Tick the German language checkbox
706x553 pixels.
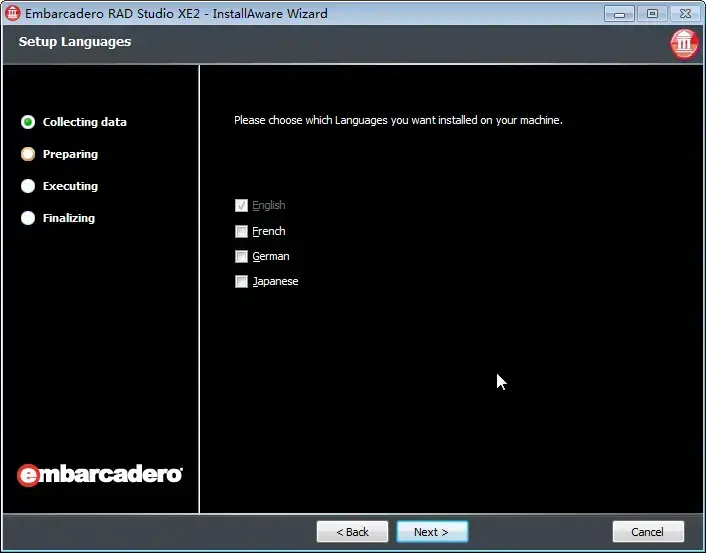pyautogui.click(x=241, y=257)
